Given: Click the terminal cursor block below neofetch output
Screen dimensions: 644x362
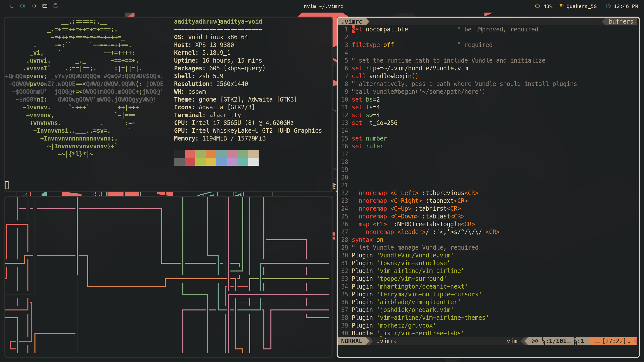Looking at the screenshot, I should [x=7, y=185].
